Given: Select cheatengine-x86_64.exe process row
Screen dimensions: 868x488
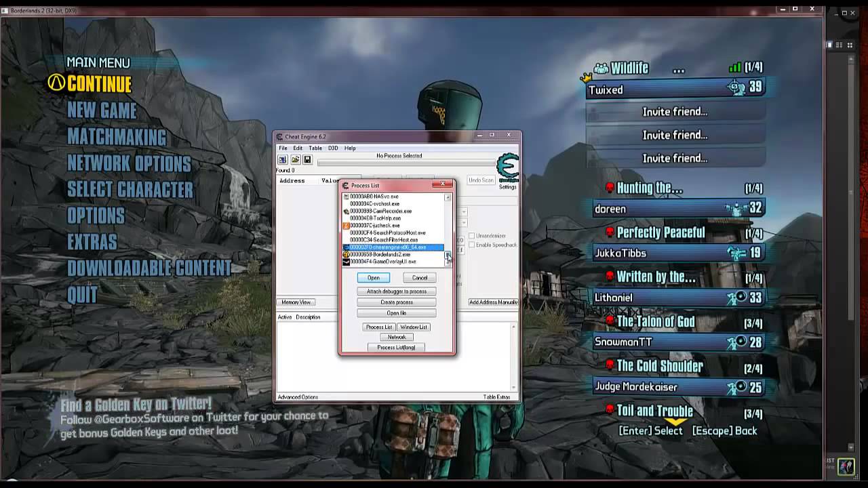Looking at the screenshot, I should pyautogui.click(x=393, y=247).
